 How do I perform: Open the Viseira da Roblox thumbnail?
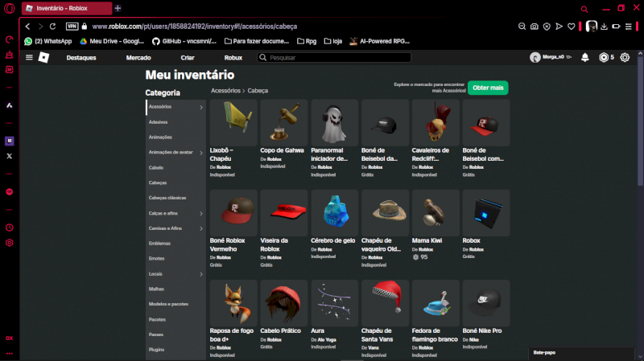click(x=284, y=213)
